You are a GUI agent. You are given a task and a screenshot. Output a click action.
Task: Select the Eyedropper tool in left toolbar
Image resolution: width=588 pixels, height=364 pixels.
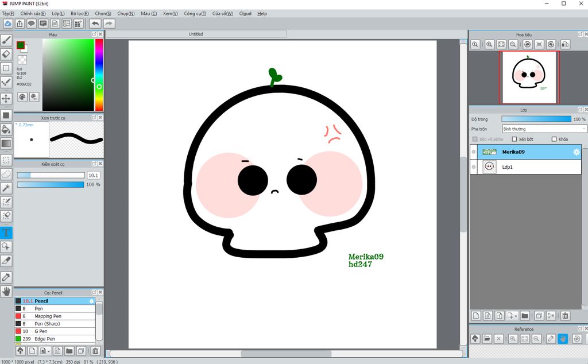(6, 277)
